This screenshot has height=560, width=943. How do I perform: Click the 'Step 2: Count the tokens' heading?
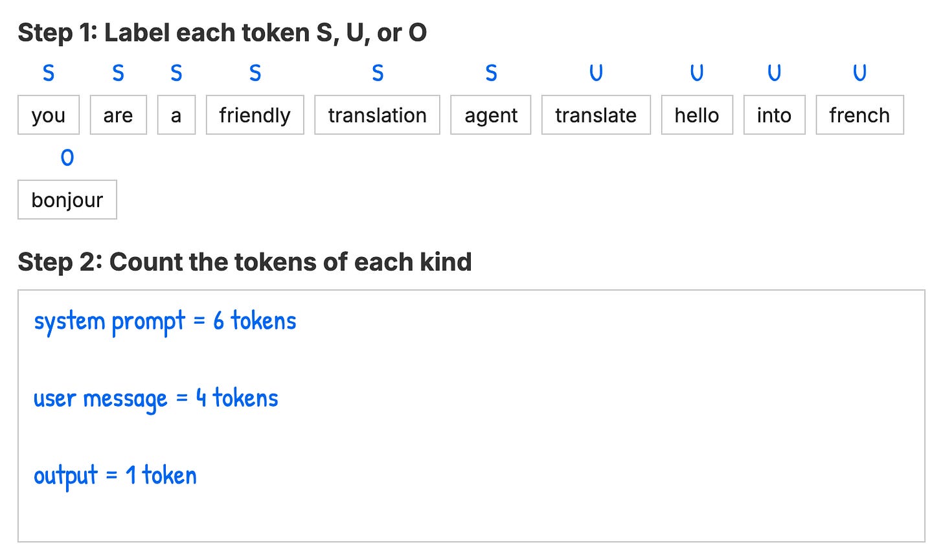coord(245,262)
